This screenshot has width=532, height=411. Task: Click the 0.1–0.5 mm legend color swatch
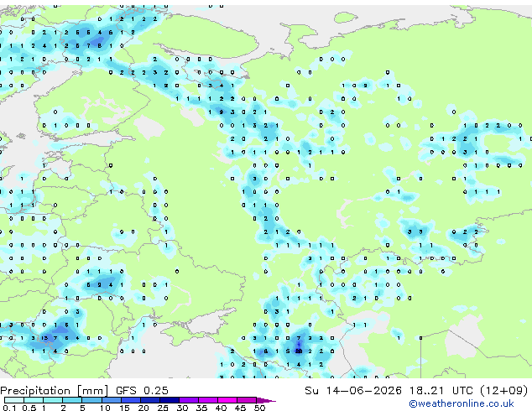[x=14, y=400]
